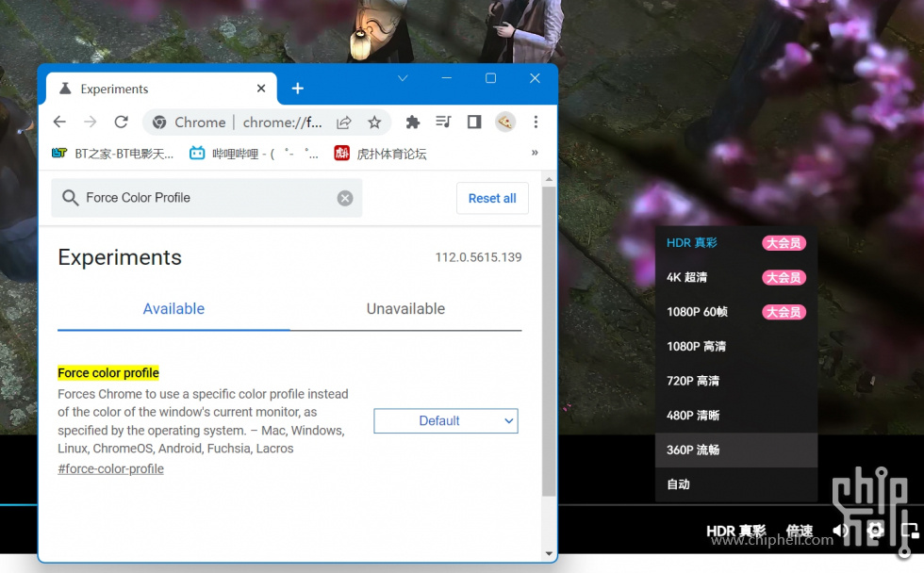Minimize the Chrome window
Screen dimensions: 924x573
(447, 78)
